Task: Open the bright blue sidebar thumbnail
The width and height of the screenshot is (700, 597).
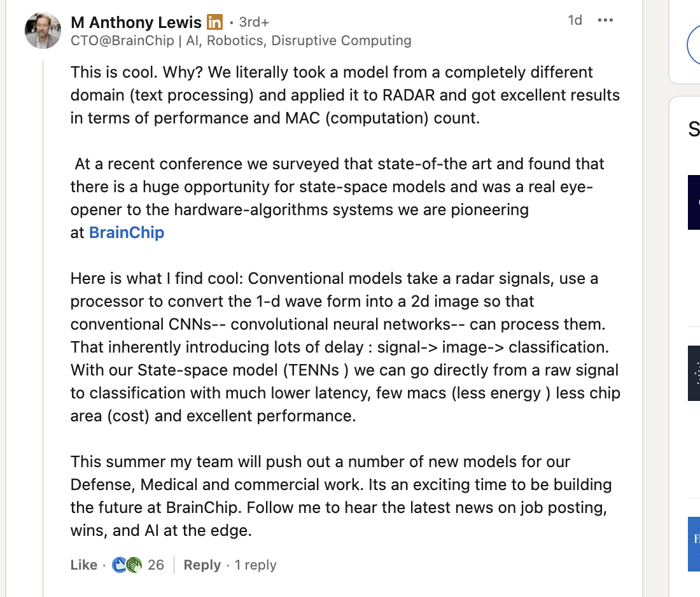Action: (694, 544)
